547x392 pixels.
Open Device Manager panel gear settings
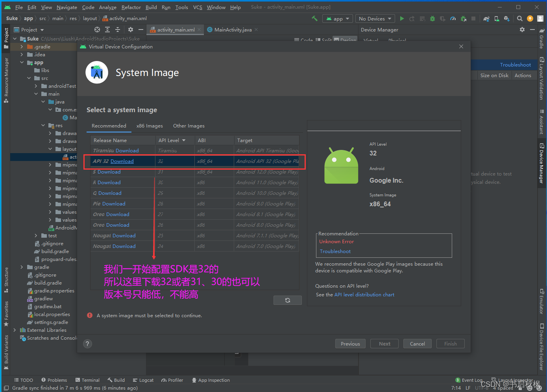point(522,30)
